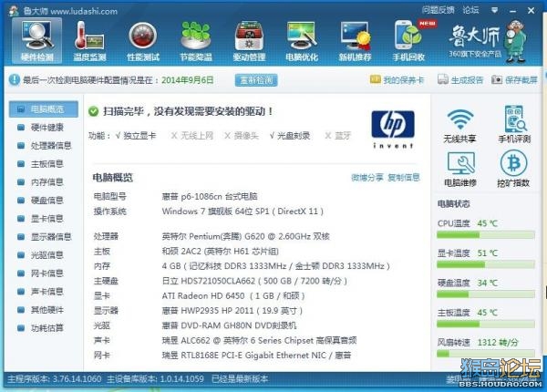Image resolution: width=547 pixels, height=392 pixels.
Task: Click the 电脑维修 PC repair icon
Action: coord(460,170)
